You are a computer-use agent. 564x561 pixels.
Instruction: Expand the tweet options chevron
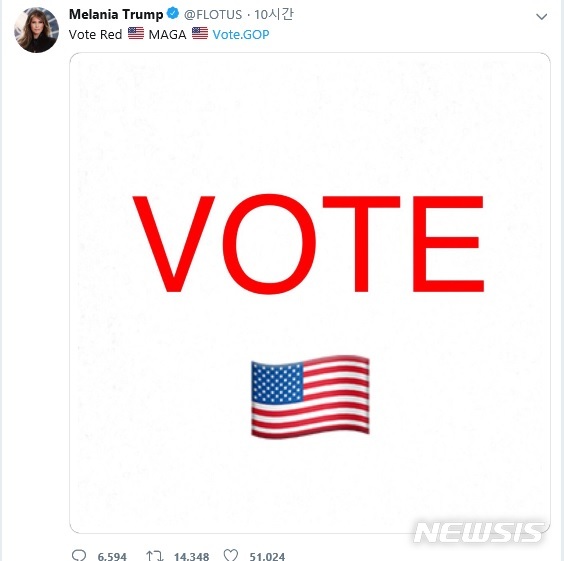coord(541,17)
